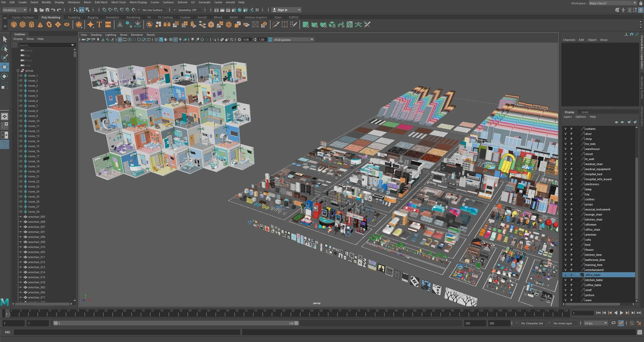Click the Save scene icon
Screen dimensions: 644x342
tap(47, 10)
